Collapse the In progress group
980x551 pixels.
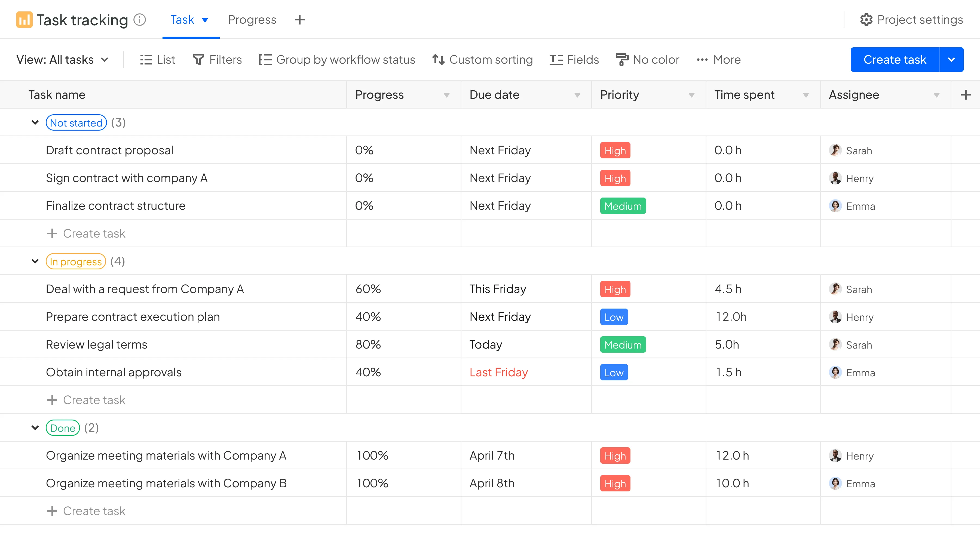[x=35, y=261]
